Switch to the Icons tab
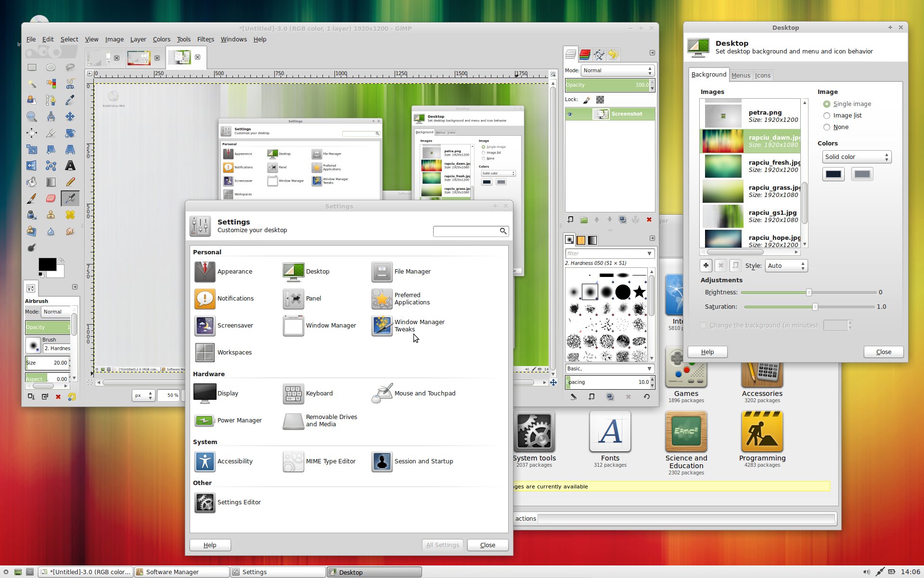The image size is (924, 578). [763, 76]
